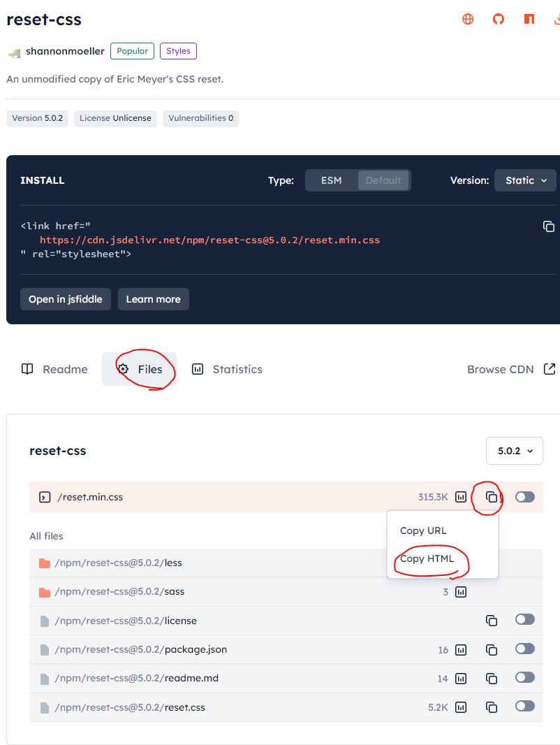Click the 5.2K count for reset.css
Screen dimensions: 560x745
point(438,708)
